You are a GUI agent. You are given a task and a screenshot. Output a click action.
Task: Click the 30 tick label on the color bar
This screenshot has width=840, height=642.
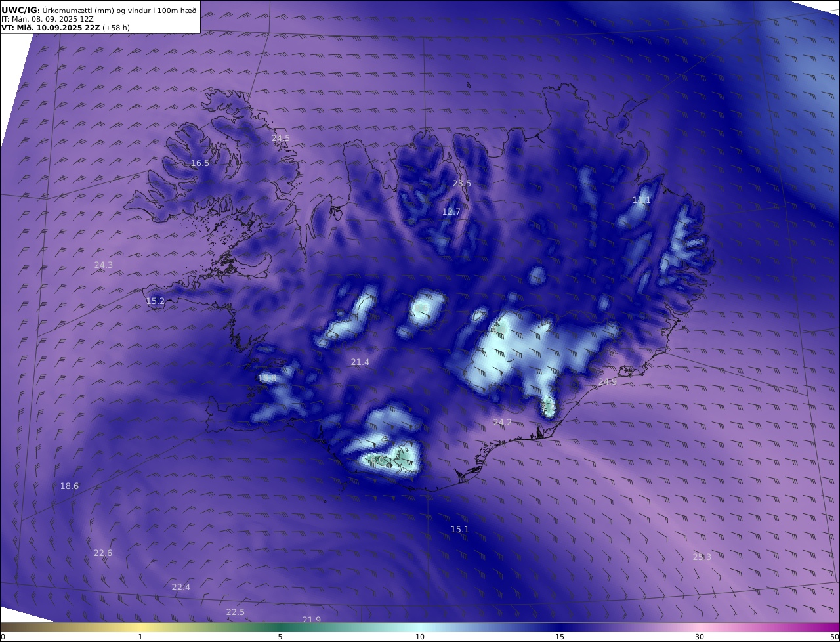(x=700, y=637)
